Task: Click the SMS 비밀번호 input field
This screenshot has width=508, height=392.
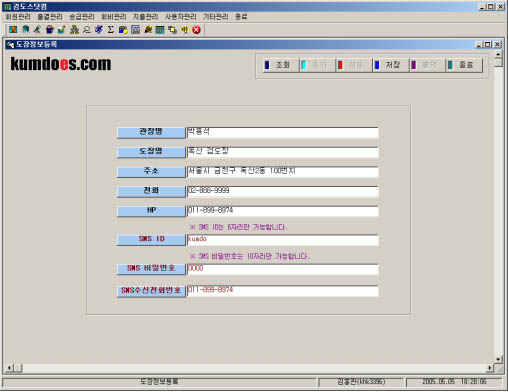Action: pos(282,269)
